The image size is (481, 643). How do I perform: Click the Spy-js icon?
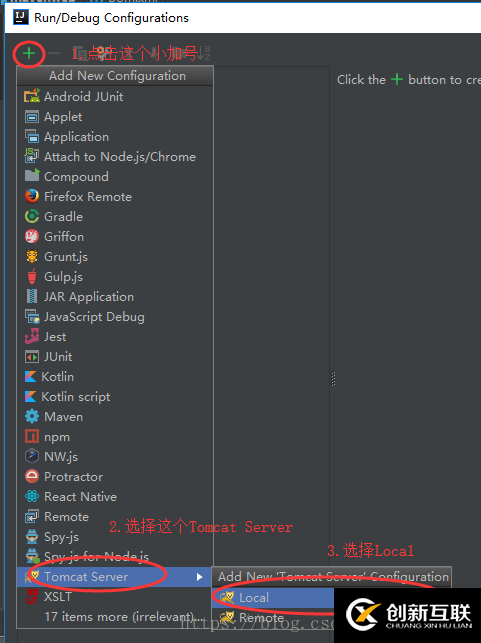(32, 536)
